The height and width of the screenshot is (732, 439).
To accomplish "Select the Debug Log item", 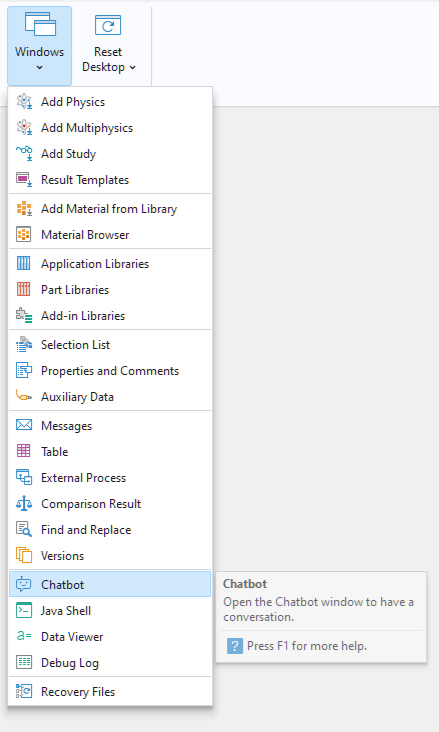I will 110,663.
